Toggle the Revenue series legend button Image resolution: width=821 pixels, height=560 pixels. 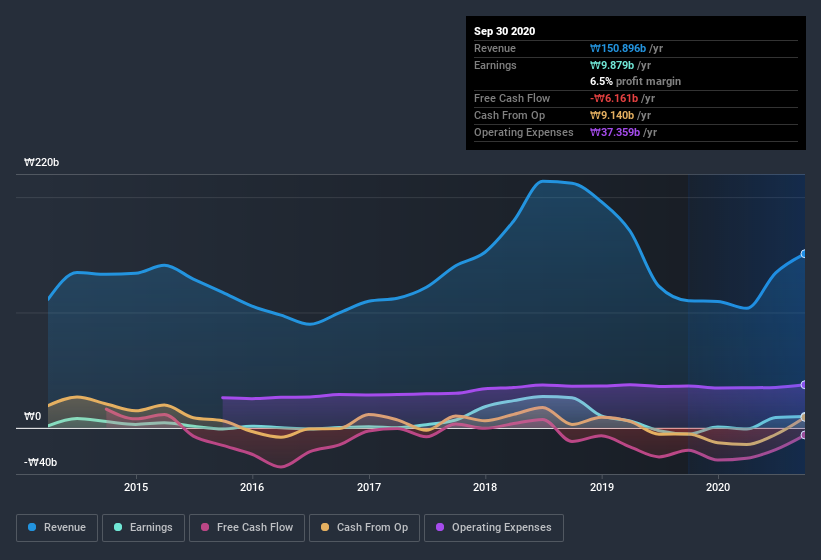pos(58,527)
